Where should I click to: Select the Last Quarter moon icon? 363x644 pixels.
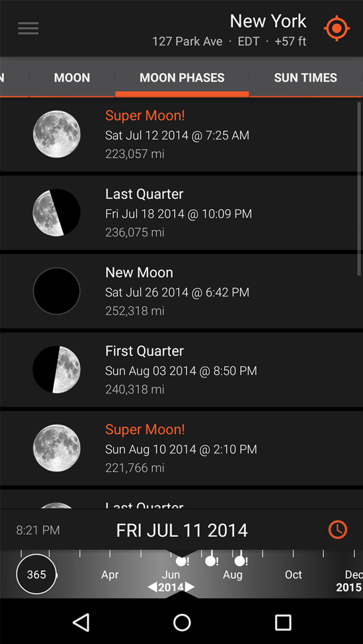click(57, 212)
